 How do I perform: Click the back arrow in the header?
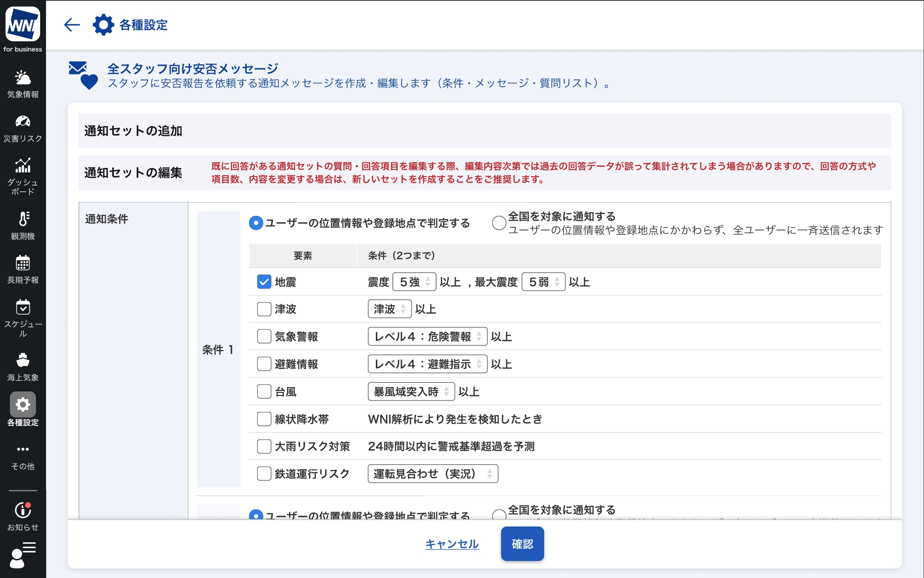[72, 25]
